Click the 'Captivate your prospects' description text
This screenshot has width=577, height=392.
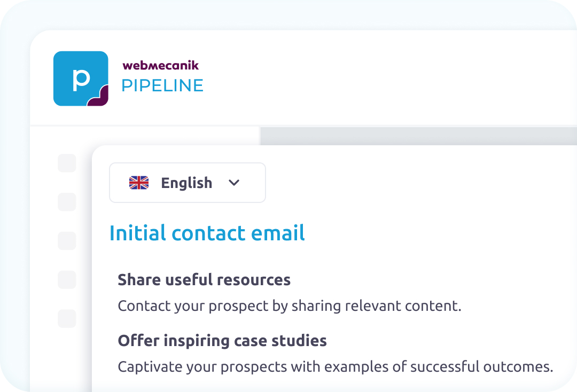pyautogui.click(x=335, y=367)
